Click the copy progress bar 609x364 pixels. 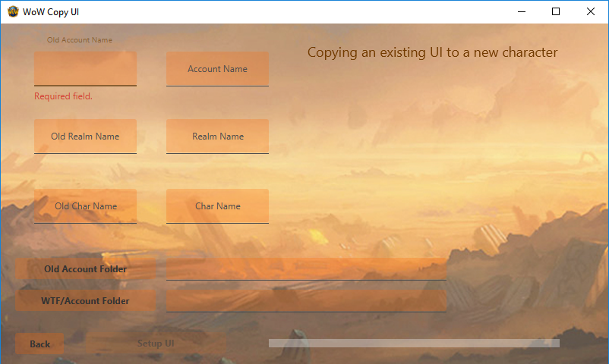[414, 343]
